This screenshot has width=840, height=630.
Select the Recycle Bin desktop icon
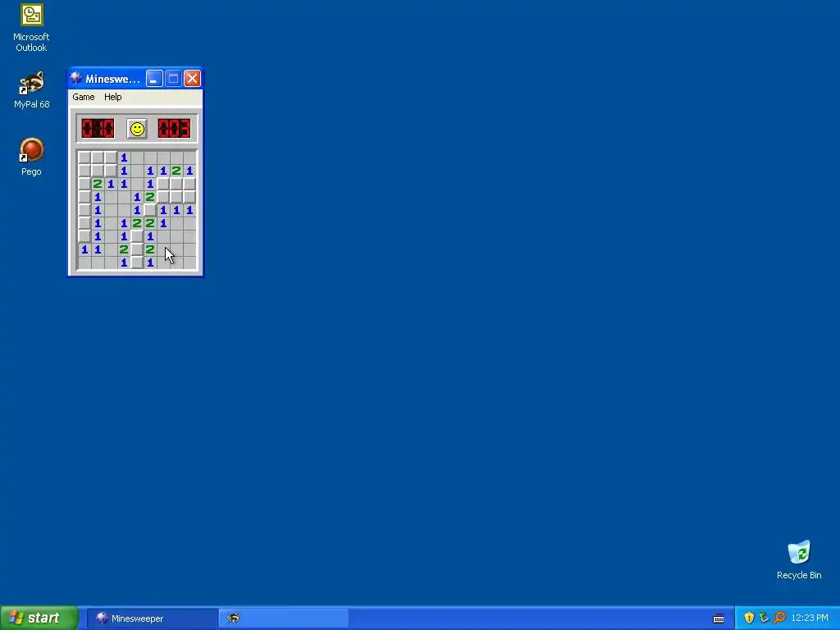[x=799, y=560]
